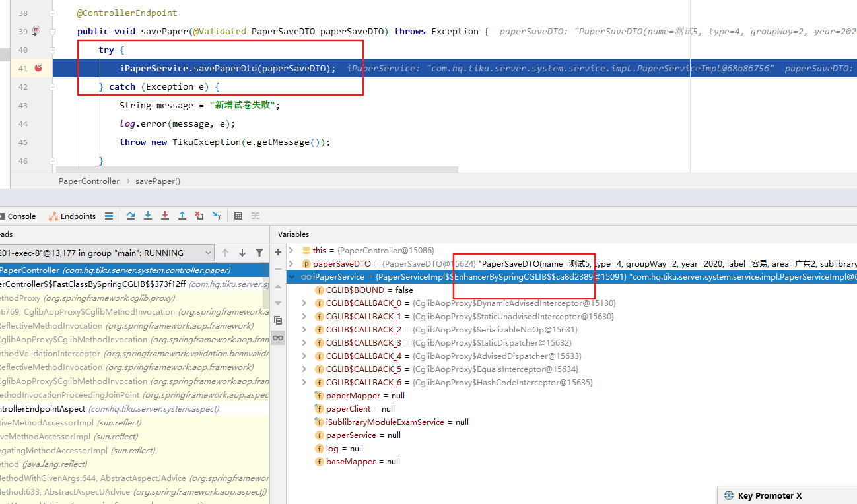The width and height of the screenshot is (857, 504).
Task: Click the Step Out debugger icon
Action: [182, 216]
